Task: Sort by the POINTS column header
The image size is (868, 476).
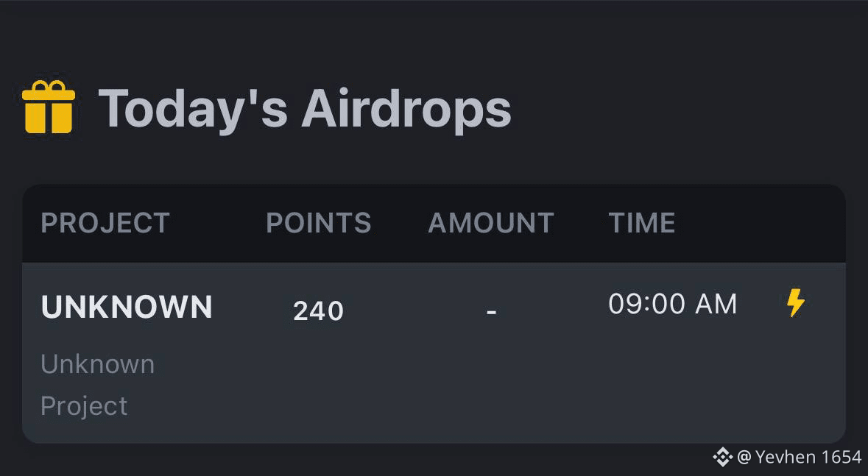Action: [x=318, y=223]
